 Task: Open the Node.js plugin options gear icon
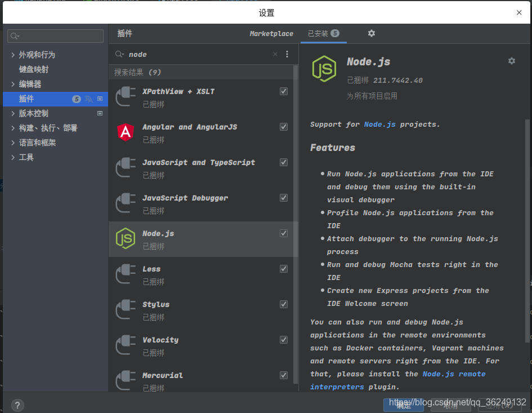(511, 61)
